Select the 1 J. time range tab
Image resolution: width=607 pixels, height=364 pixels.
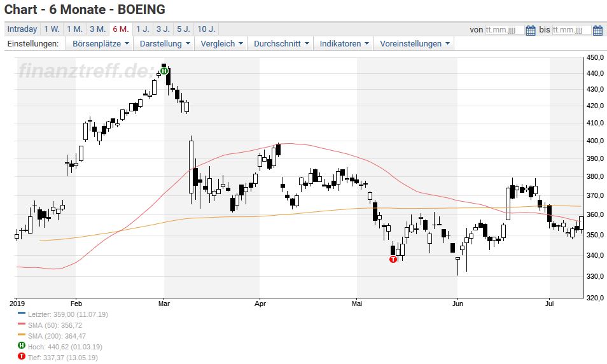(143, 29)
